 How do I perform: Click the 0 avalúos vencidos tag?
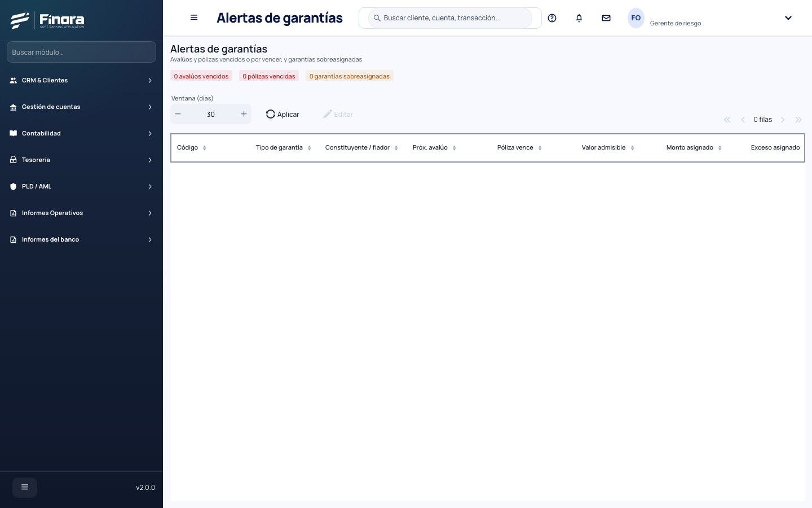[201, 76]
